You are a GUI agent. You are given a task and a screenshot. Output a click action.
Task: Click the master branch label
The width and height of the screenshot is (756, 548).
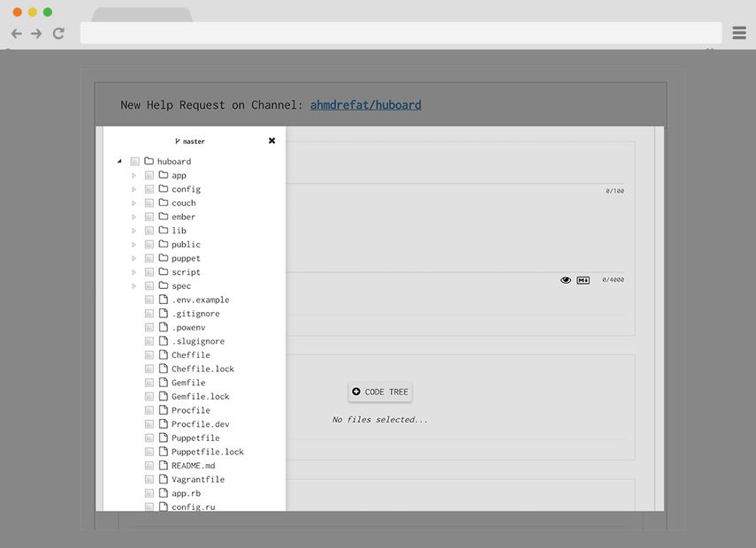click(x=190, y=141)
